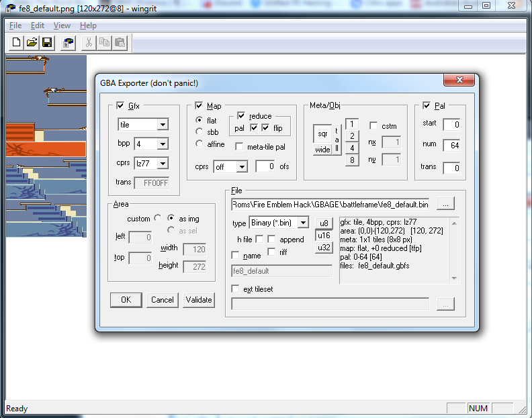Viewport: 532px width, 418px height.
Task: Enable the meta-tile pal checkbox
Action: pos(240,146)
